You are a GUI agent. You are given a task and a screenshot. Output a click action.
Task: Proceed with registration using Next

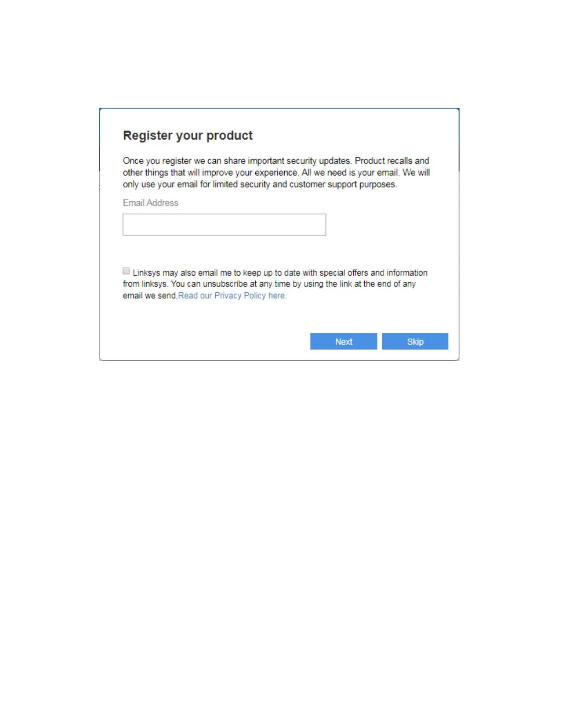pyautogui.click(x=344, y=341)
